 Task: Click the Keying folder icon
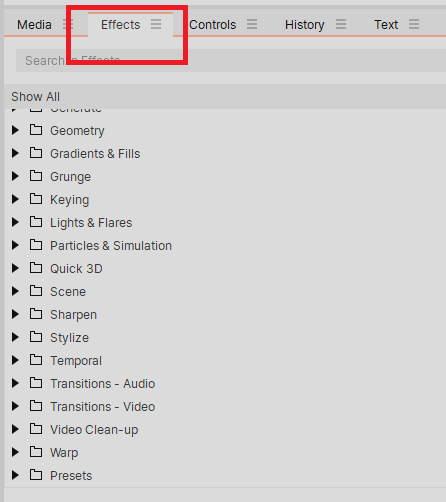coord(36,199)
